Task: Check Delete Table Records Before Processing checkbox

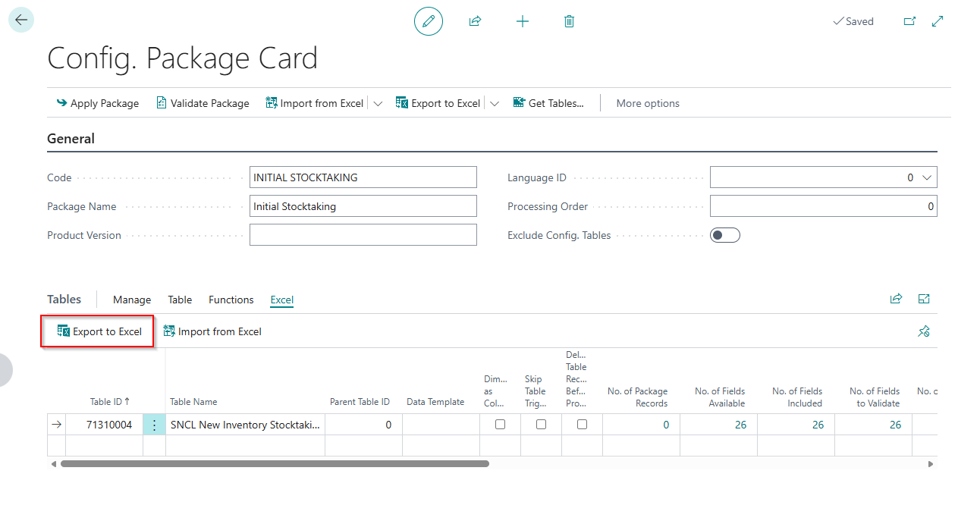Action: (x=582, y=425)
